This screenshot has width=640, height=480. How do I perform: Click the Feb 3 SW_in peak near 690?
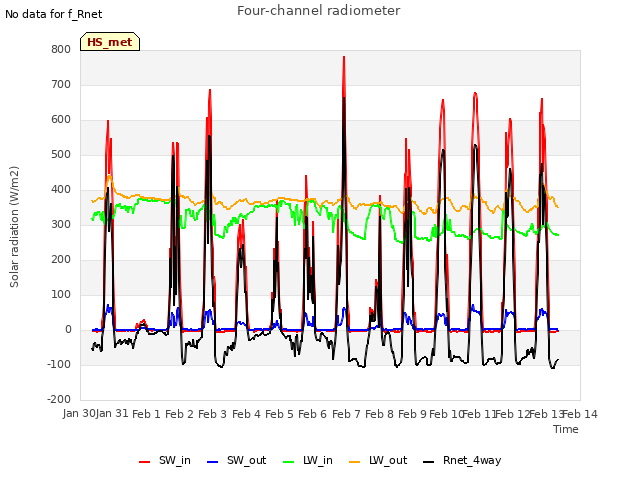(210, 90)
